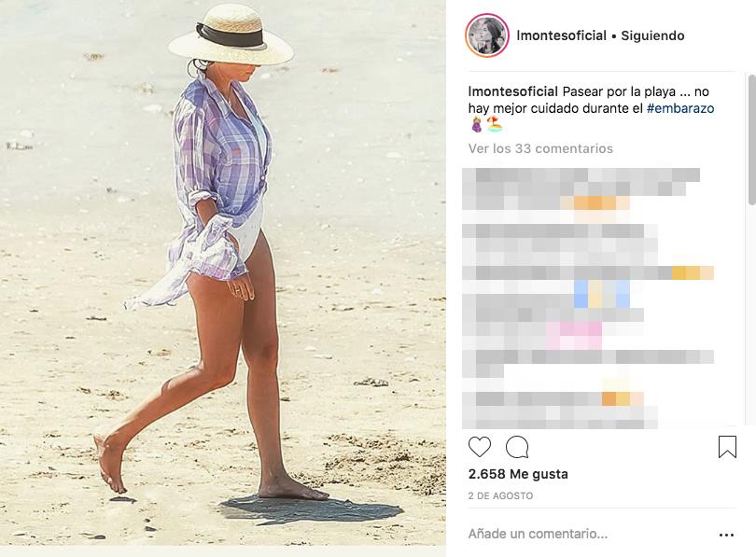
Task: Click the beach photo of the post
Action: point(223,272)
